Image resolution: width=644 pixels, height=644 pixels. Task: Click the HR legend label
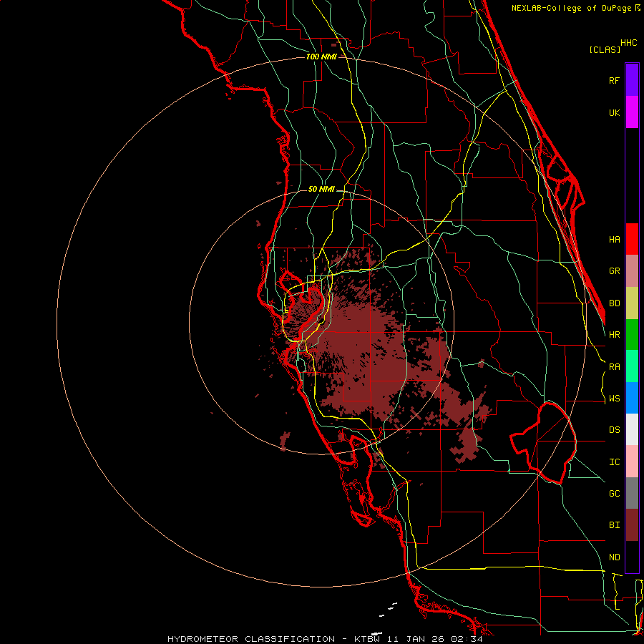pos(614,335)
